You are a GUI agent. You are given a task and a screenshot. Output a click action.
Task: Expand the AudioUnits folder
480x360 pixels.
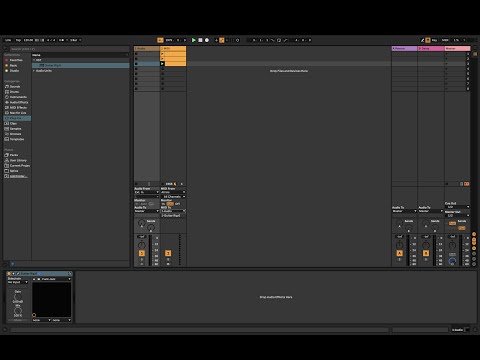click(x=34, y=71)
